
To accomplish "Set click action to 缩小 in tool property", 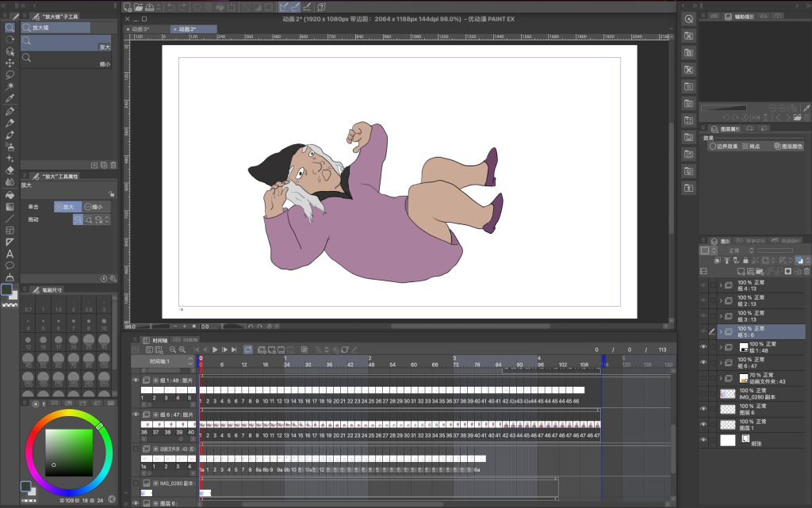I will click(96, 206).
